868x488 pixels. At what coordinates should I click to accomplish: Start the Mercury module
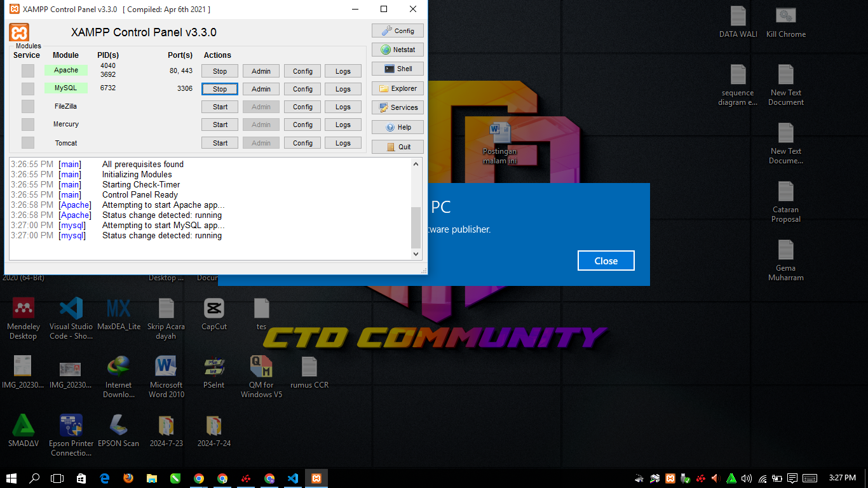tap(220, 125)
